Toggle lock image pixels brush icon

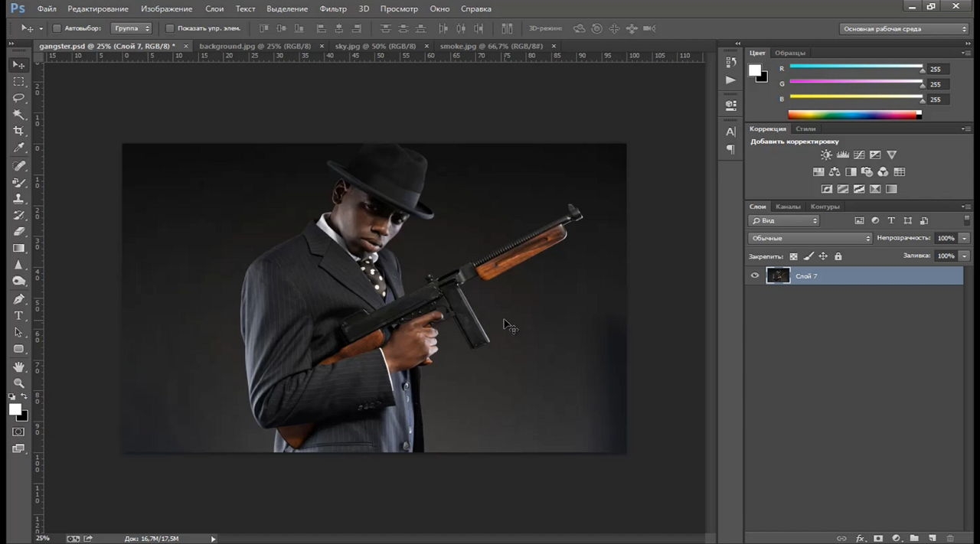click(x=808, y=256)
